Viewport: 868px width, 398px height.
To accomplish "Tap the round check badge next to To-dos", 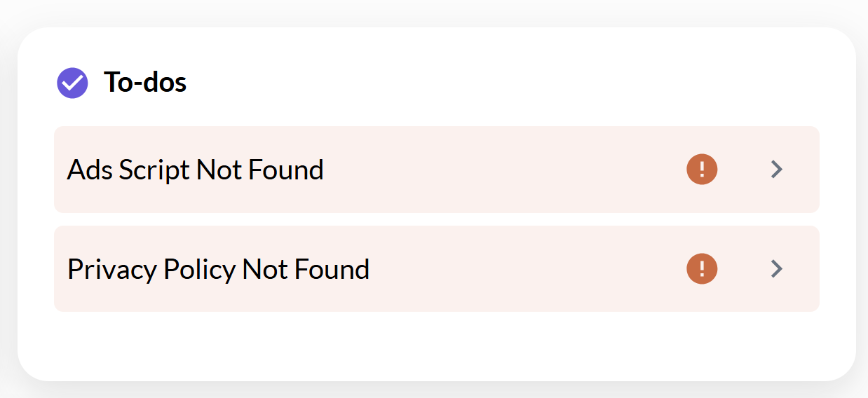I will pyautogui.click(x=72, y=83).
